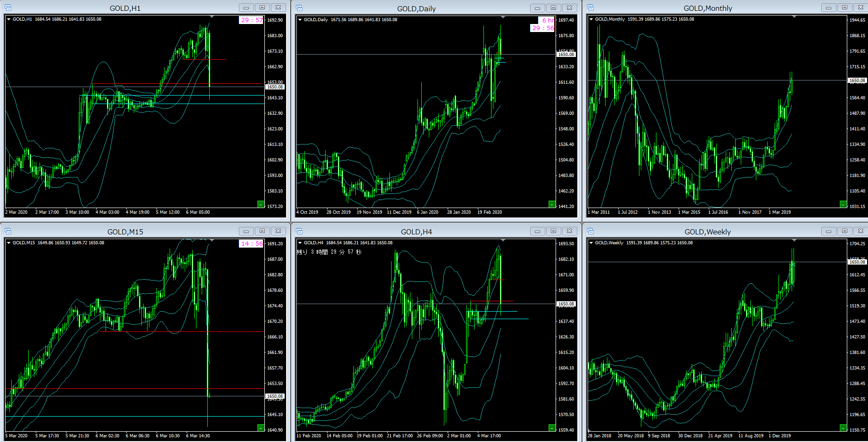Expand the triangle beside GOLD,H1 symbol label

point(9,19)
